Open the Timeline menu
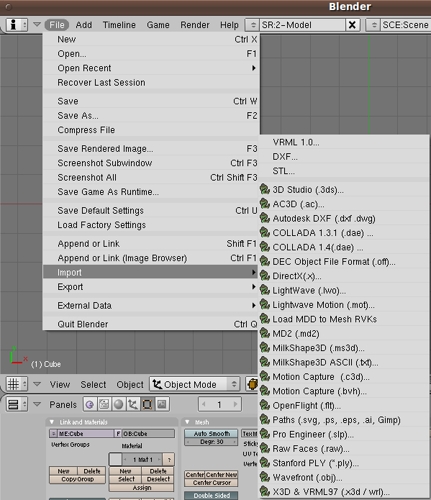This screenshot has height=500, width=431. [x=119, y=25]
